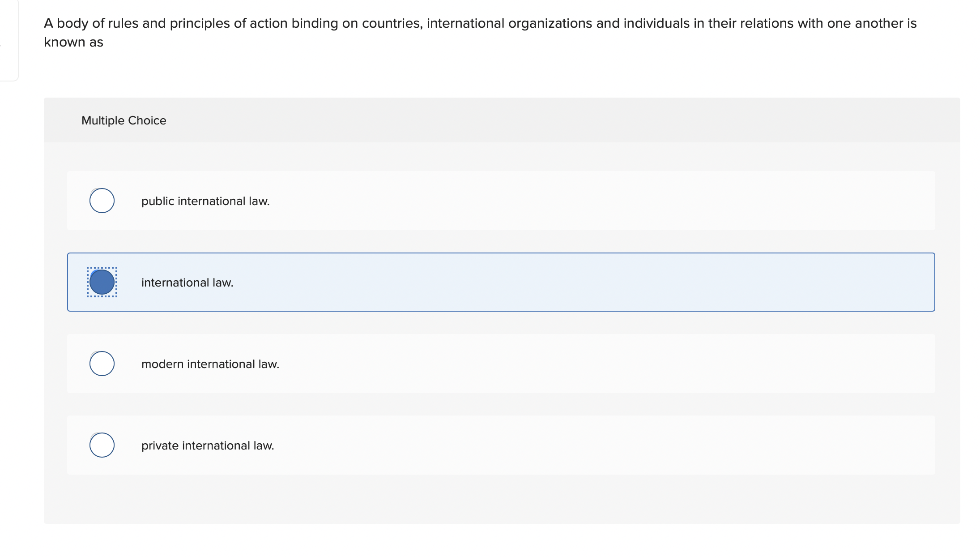The image size is (980, 557).
Task: Click 'known as' on question's second line
Action: (73, 42)
